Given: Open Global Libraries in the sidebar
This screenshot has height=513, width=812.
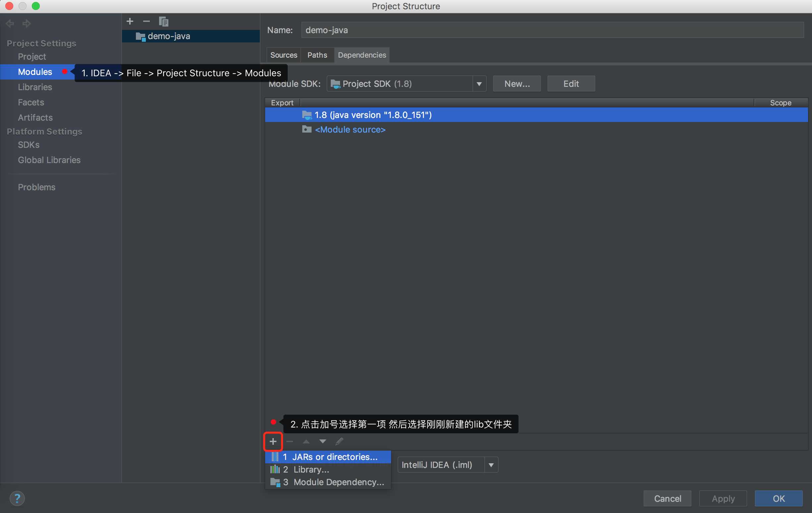Looking at the screenshot, I should click(x=49, y=160).
